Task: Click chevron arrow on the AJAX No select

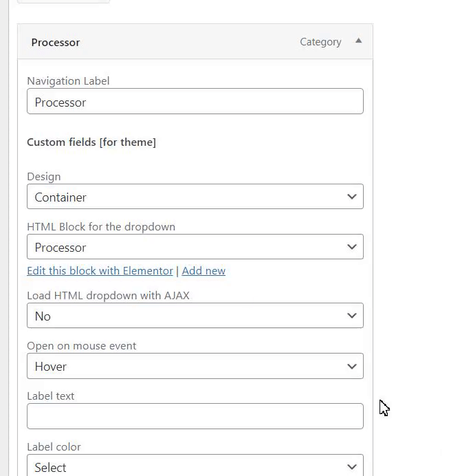Action: point(352,316)
